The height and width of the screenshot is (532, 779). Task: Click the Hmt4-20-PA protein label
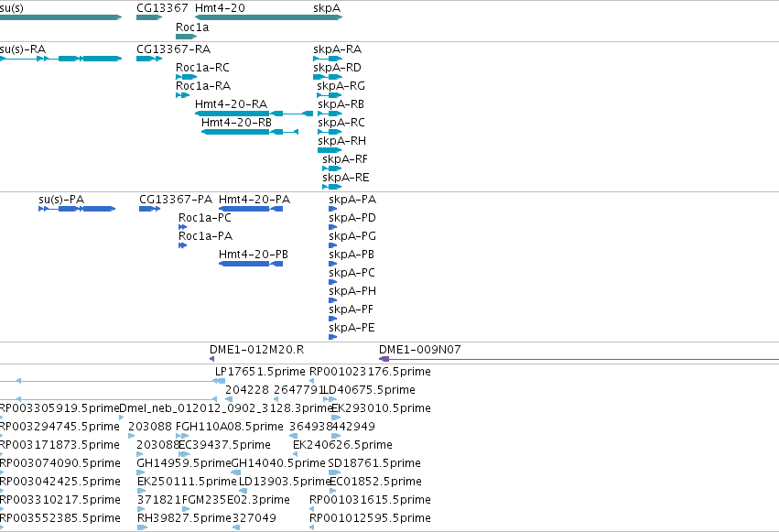click(254, 200)
